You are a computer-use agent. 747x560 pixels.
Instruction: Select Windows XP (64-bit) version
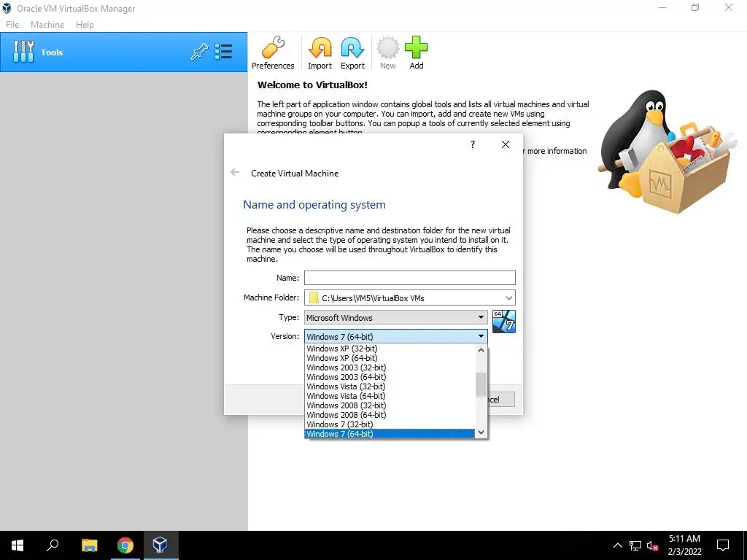click(390, 358)
